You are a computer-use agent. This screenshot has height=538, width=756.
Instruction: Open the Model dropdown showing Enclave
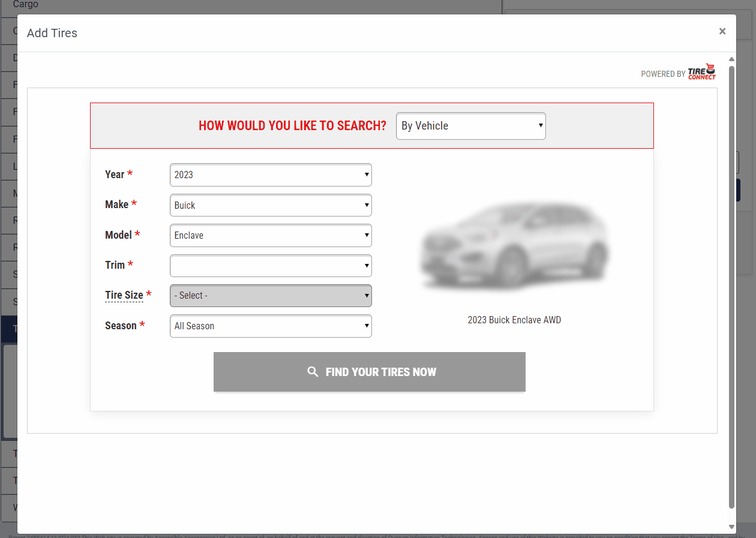pyautogui.click(x=271, y=235)
